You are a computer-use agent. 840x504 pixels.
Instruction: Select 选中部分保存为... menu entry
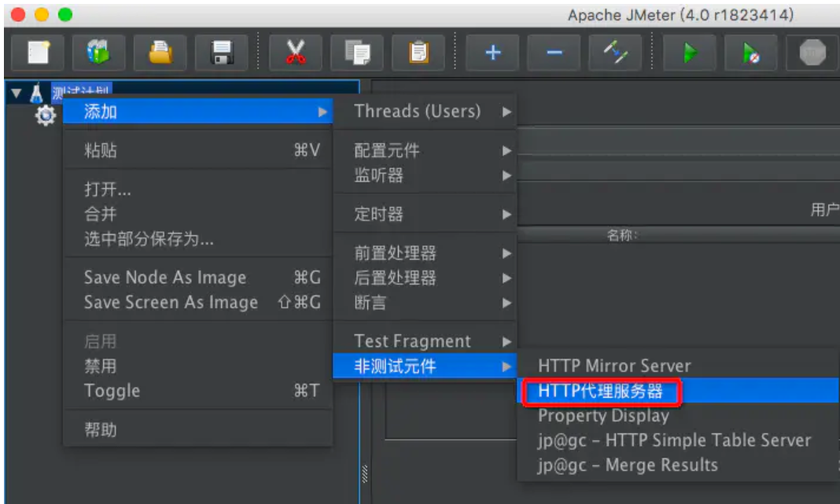click(197, 239)
